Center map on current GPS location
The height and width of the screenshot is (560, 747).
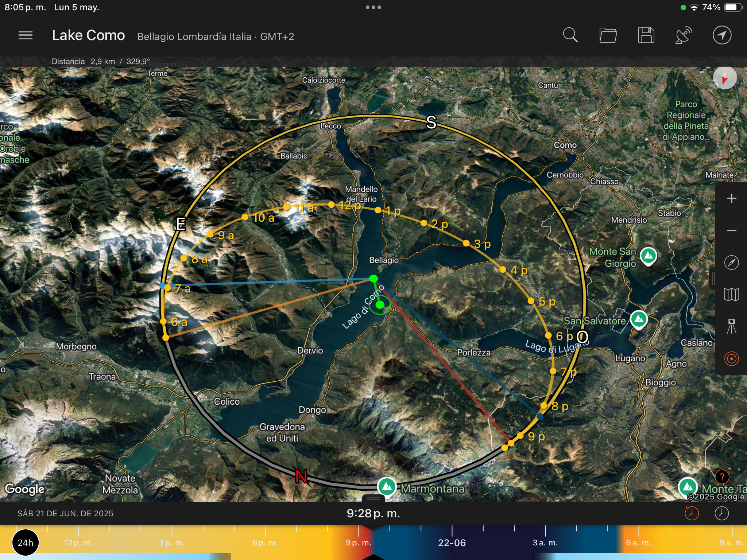pos(722,35)
